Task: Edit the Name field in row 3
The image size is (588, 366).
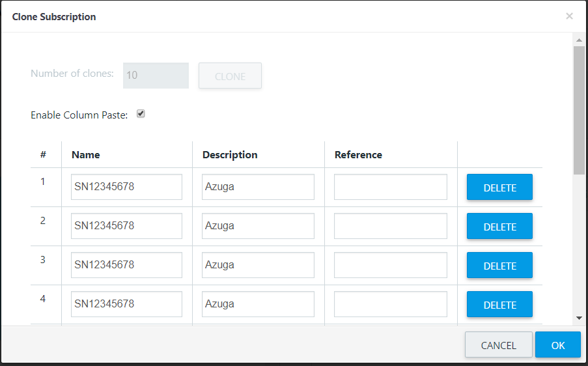Action: point(126,265)
